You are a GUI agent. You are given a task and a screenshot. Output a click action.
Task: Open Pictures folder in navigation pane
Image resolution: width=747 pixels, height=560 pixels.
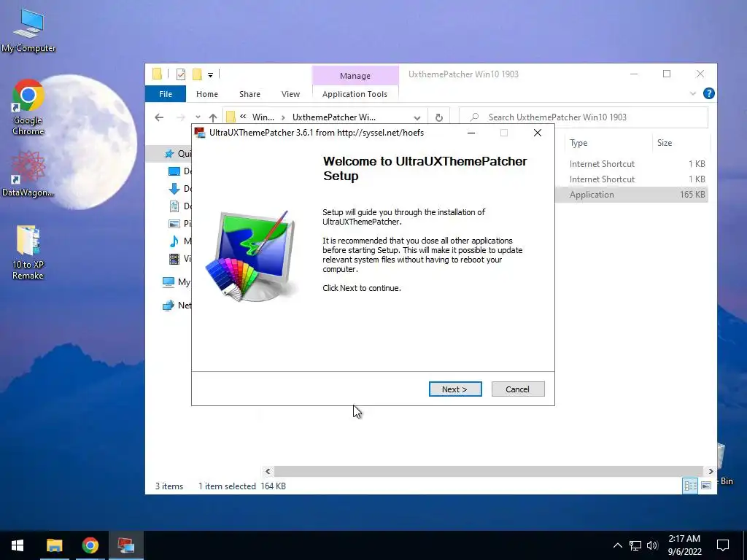pyautogui.click(x=180, y=223)
